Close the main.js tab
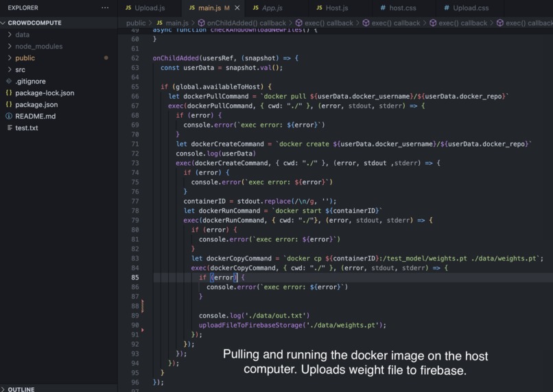Image resolution: width=553 pixels, height=392 pixels. [x=237, y=8]
